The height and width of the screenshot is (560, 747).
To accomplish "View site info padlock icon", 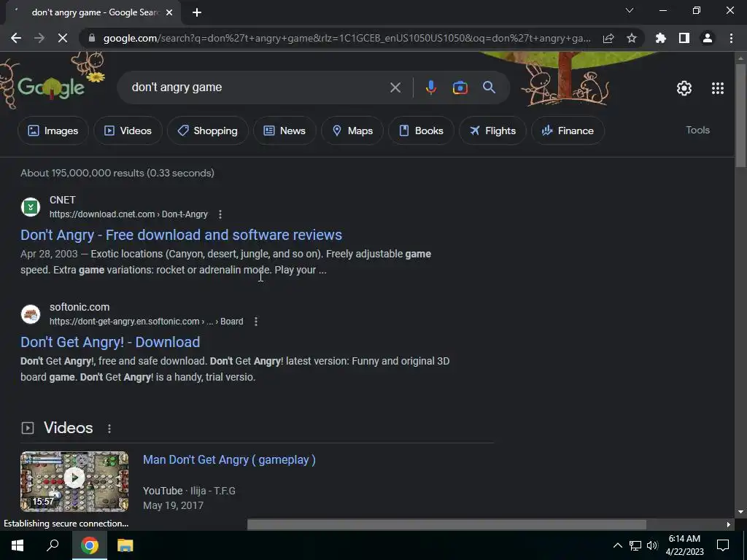I will [x=92, y=38].
